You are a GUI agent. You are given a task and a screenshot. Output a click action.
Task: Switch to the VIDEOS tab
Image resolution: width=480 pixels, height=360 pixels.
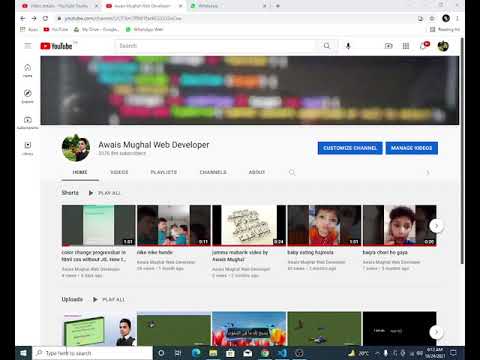click(x=119, y=172)
